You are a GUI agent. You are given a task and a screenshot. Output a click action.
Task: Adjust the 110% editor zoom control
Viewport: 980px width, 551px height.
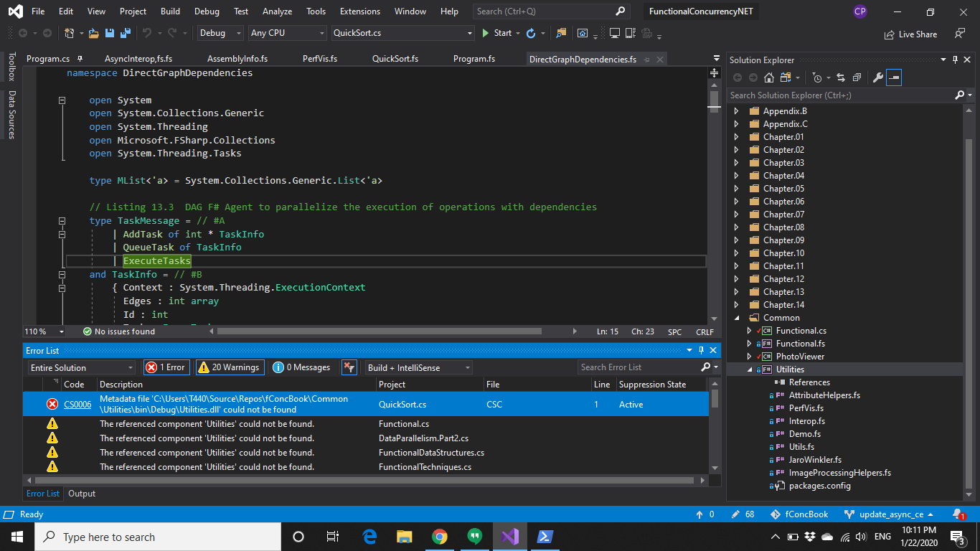41,331
